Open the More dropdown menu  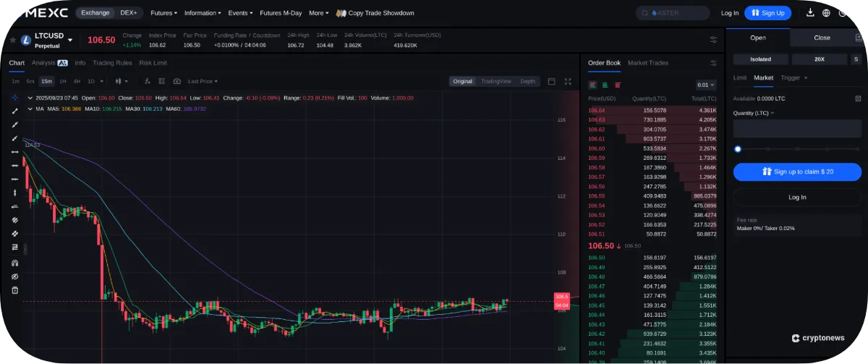click(x=318, y=13)
